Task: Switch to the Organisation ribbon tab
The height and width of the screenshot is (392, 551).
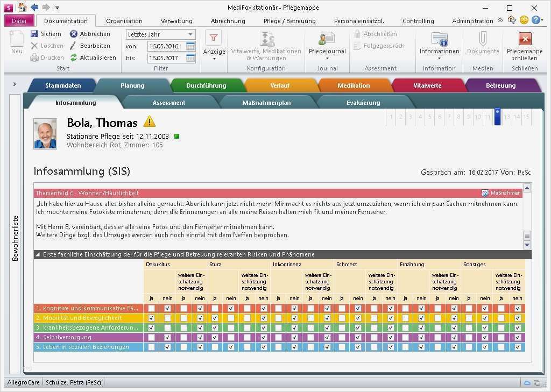Action: pos(124,21)
